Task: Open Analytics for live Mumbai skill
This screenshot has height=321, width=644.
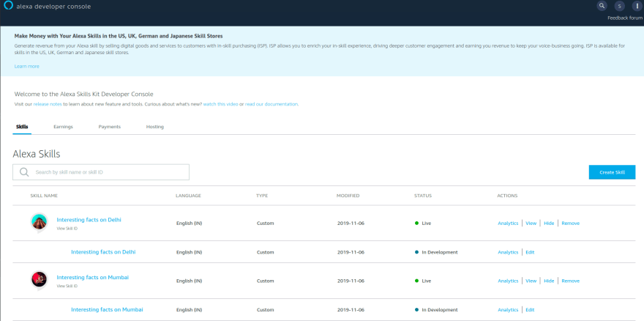Action: (508, 281)
